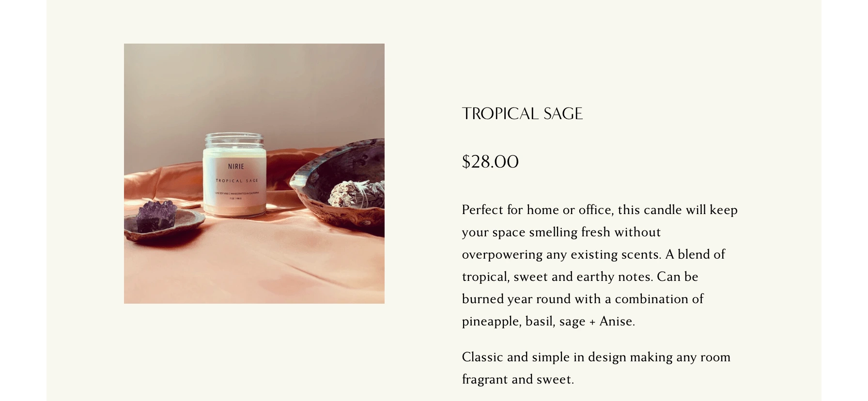Click the $28.00 price
This screenshot has height=401, width=868.
[490, 162]
